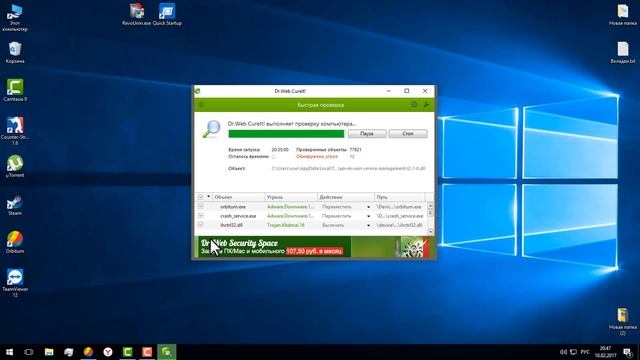Viewport: 640px width, 360px height.
Task: Open the notification center icon
Action: 627,352
